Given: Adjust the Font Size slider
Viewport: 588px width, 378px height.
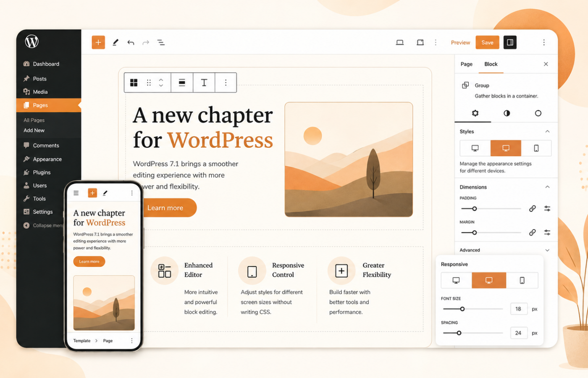Looking at the screenshot, I should 473,309.
